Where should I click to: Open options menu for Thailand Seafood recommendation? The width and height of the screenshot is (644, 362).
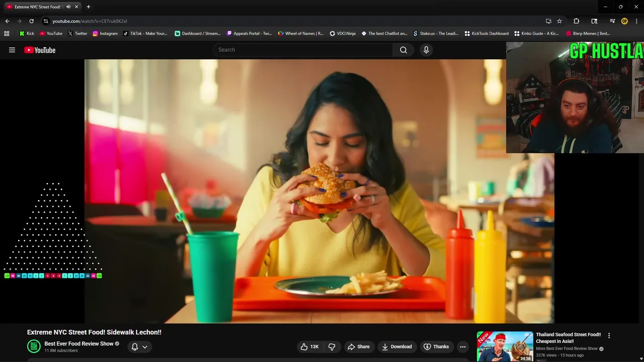click(609, 335)
